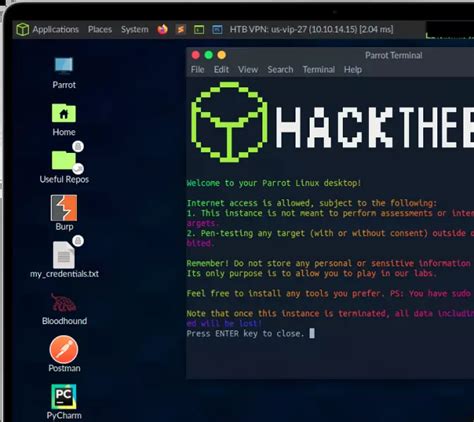Click the blue window launcher panel icon
Image resolution: width=474 pixels, height=422 pixels.
217,30
